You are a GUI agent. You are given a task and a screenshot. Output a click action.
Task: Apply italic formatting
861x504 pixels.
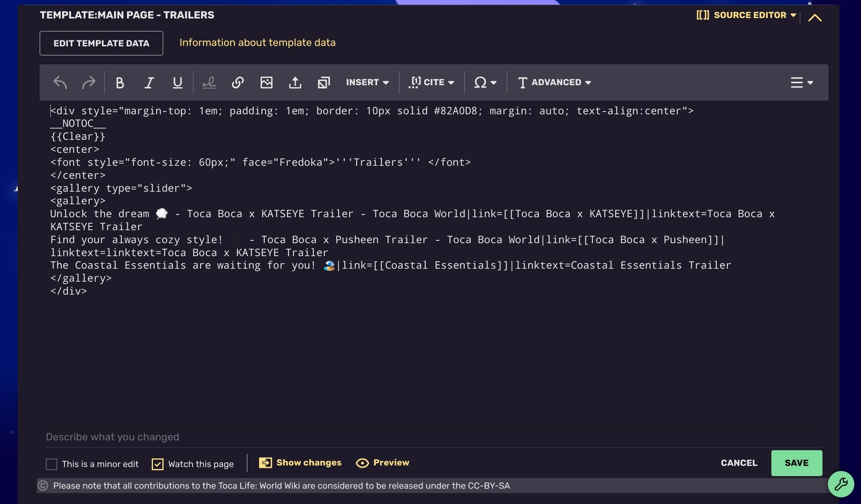149,82
